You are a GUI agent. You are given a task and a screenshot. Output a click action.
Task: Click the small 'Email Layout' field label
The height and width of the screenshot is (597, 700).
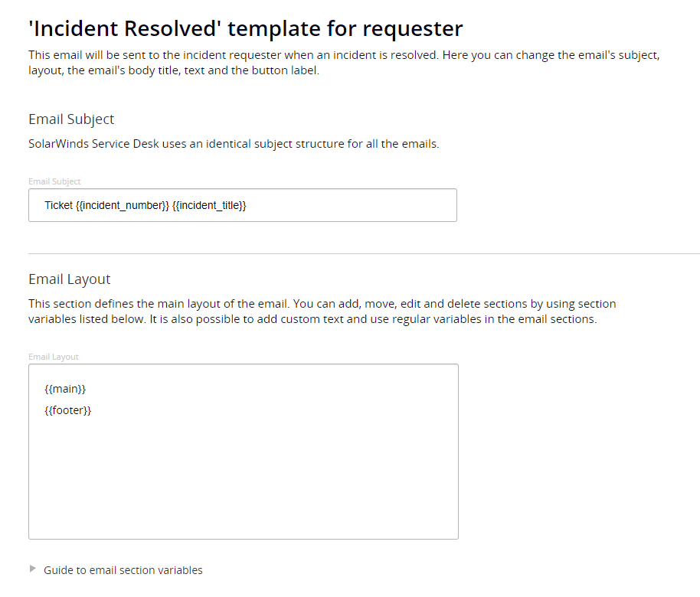tap(54, 357)
